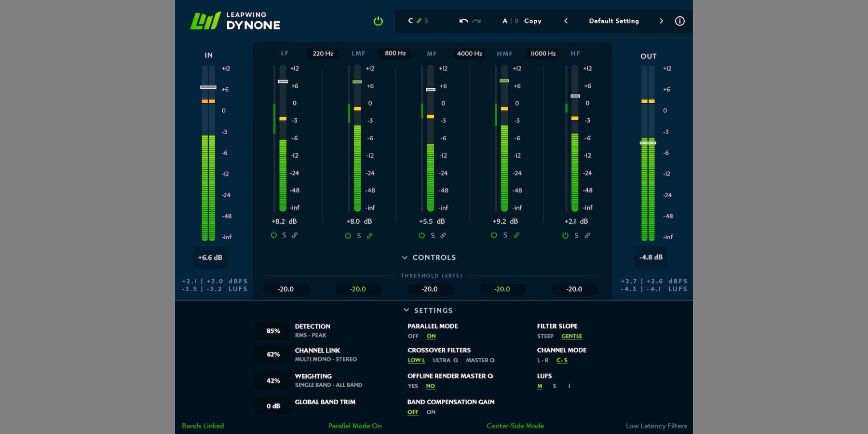Click the redo arrow icon
Viewport: 868px width, 434px height.
476,21
